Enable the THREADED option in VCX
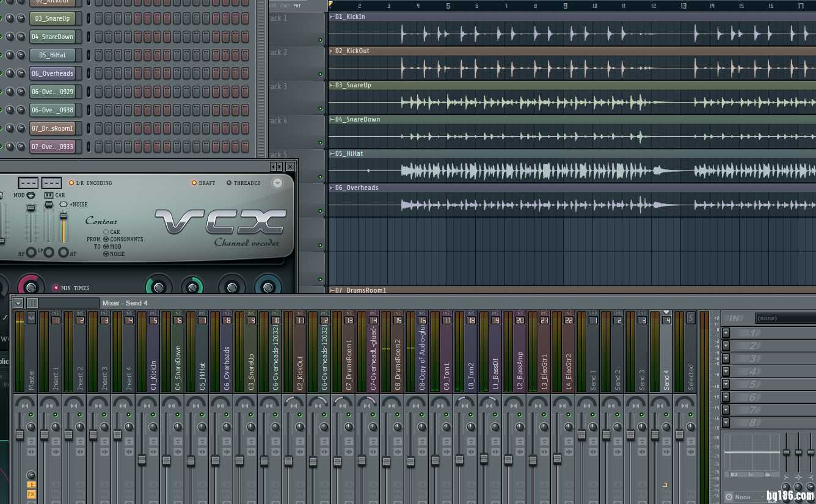 [x=243, y=183]
